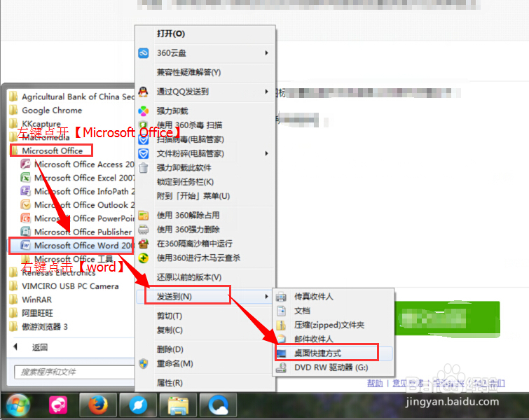The width and height of the screenshot is (529, 420).
Task: Expand the 发送到(N) submenu arrow
Action: (x=266, y=297)
